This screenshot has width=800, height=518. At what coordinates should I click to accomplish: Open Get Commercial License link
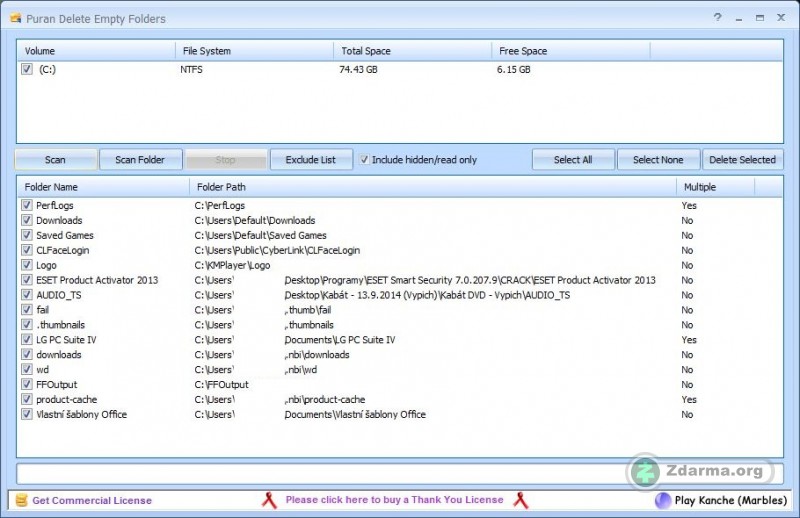[x=92, y=501]
